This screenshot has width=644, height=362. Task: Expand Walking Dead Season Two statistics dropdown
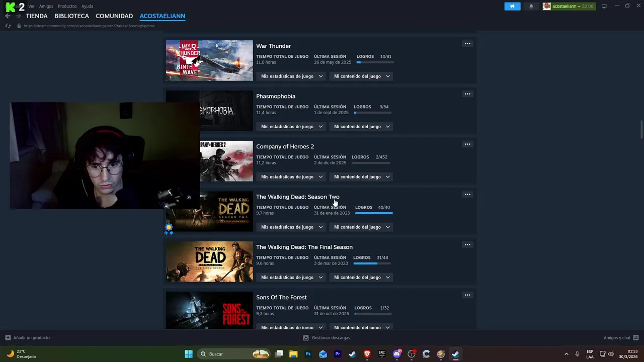(x=292, y=227)
